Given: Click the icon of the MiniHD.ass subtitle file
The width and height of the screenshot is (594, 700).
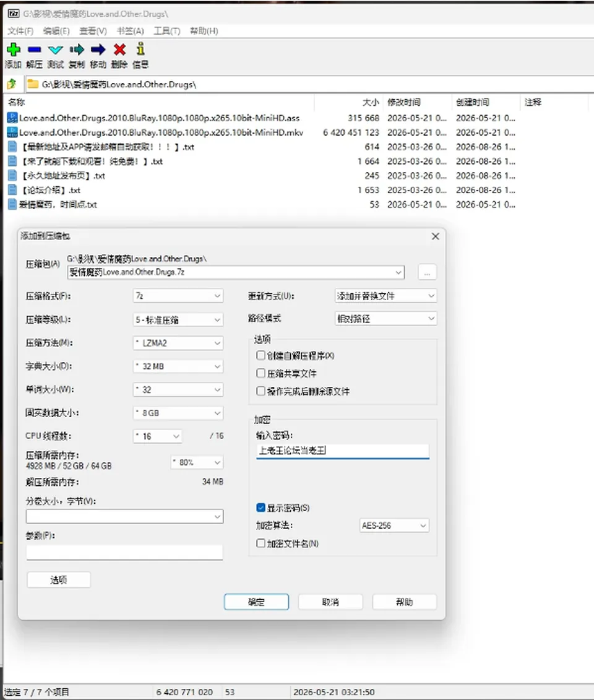Looking at the screenshot, I should [12, 118].
